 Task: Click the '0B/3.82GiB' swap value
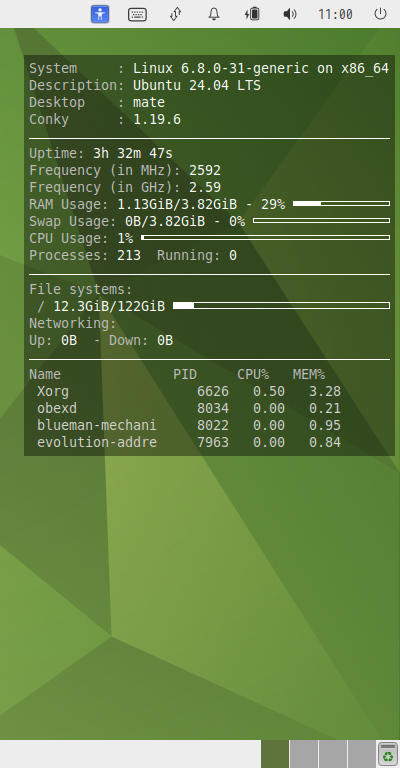click(x=165, y=221)
